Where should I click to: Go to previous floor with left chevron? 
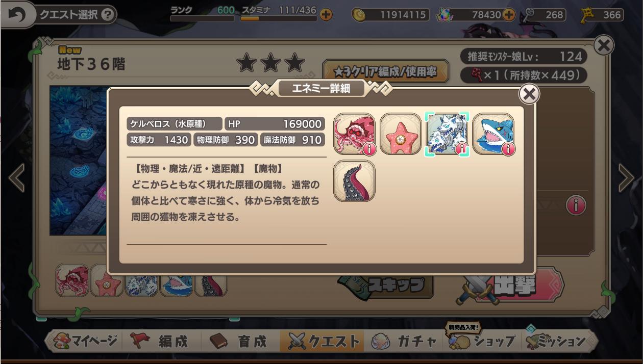(16, 178)
